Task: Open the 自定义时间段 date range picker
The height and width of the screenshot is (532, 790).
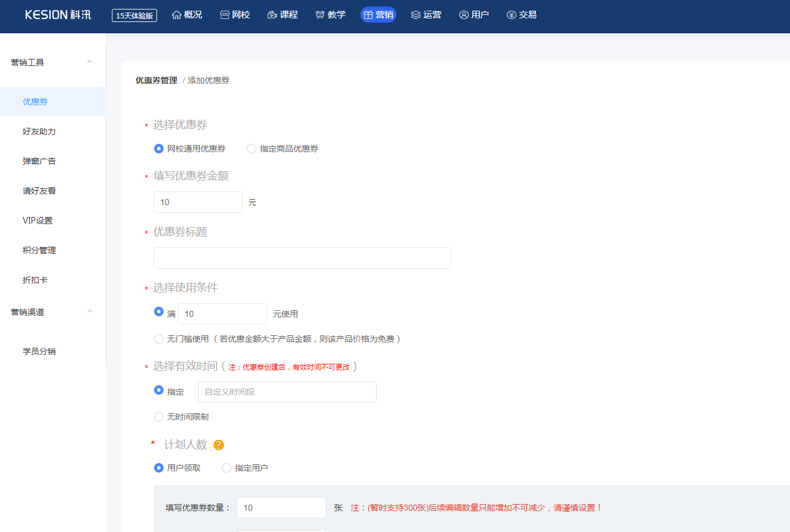Action: (x=287, y=392)
